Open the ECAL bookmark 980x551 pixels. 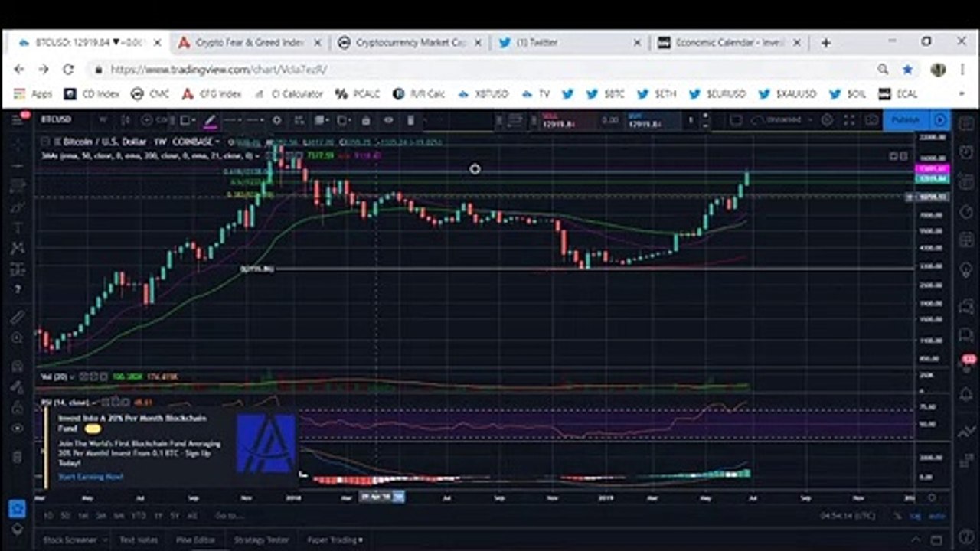[x=897, y=94]
